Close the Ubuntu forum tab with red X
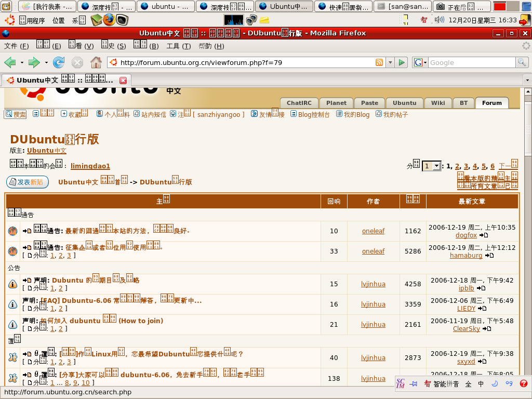Viewport: 532px width, 399px height. point(123,81)
